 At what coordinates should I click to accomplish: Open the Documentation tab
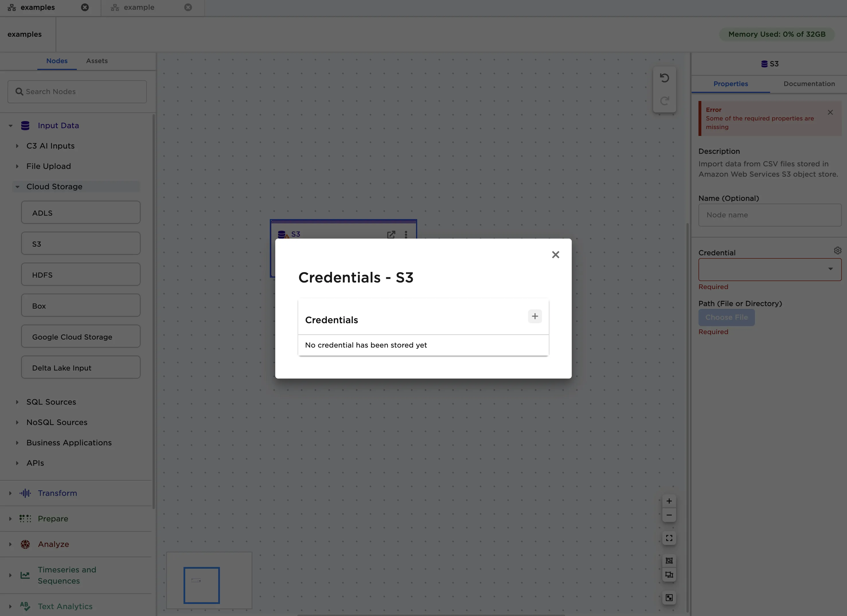coord(809,84)
